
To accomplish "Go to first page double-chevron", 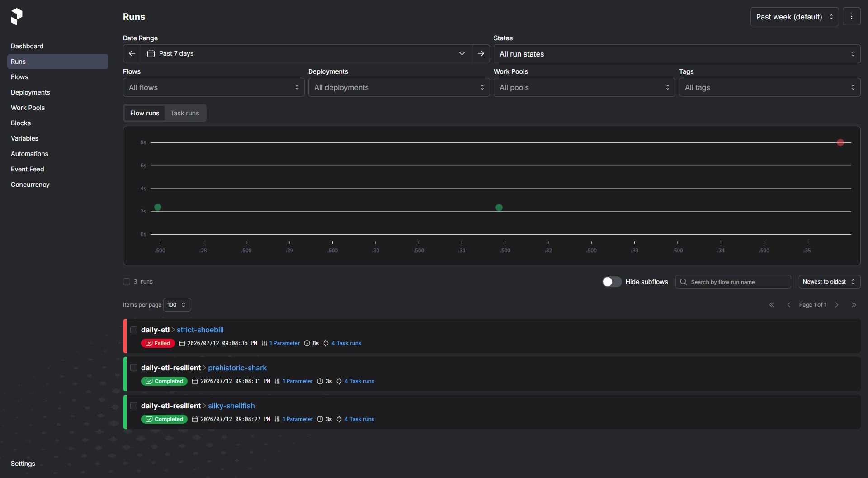I will tap(772, 305).
